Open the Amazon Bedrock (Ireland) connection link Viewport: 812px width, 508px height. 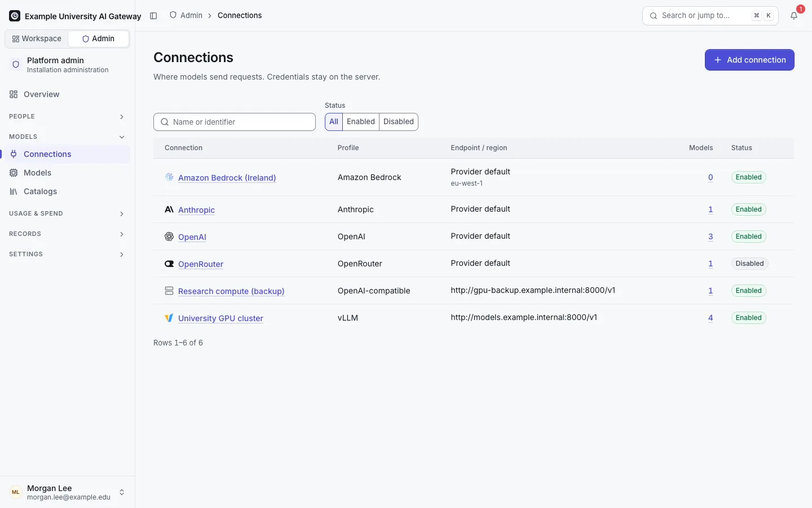tap(227, 178)
